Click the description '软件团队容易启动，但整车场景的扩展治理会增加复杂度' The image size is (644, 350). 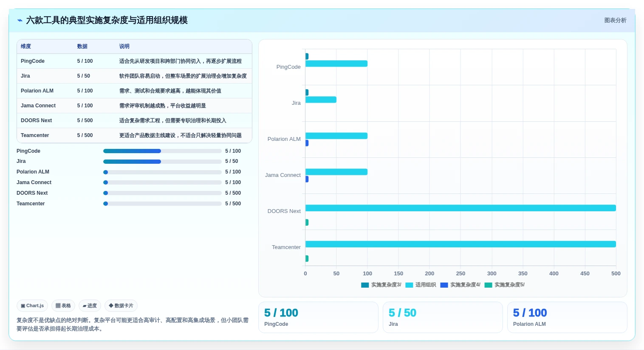tap(183, 76)
